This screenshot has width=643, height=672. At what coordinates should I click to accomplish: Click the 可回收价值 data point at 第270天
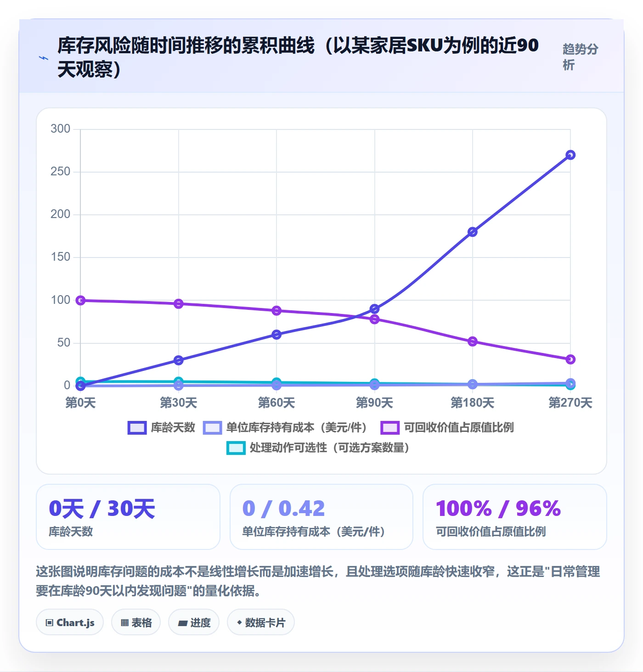[x=570, y=359]
